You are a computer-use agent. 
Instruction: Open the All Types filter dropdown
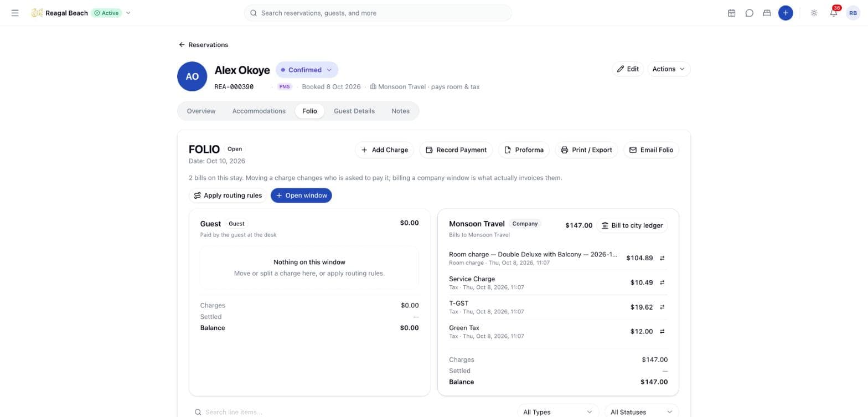click(x=558, y=411)
